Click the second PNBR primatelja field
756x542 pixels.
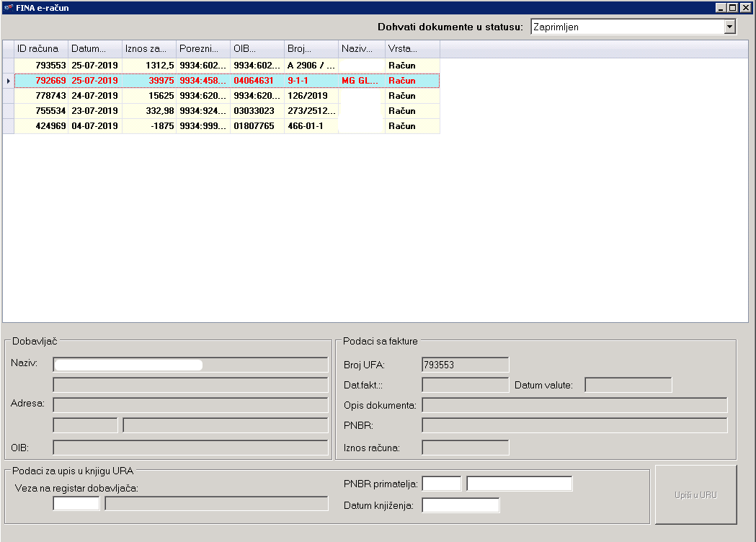pos(519,484)
